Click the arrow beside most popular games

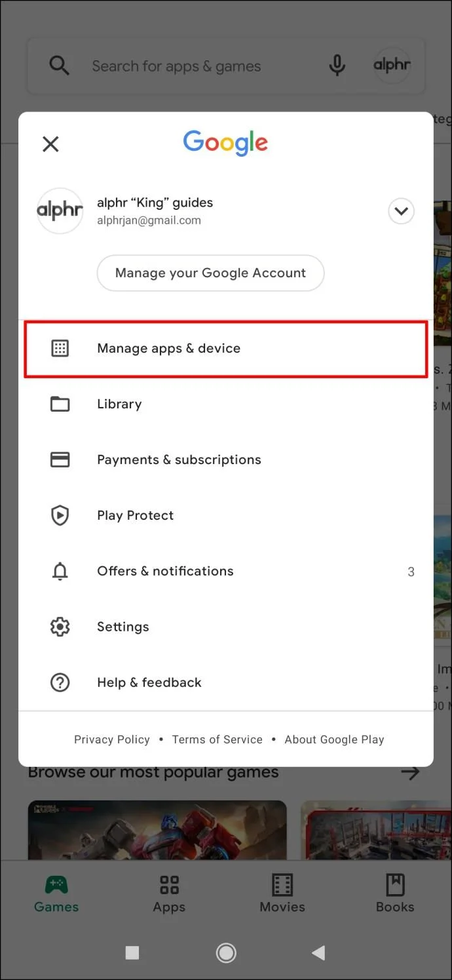(410, 773)
